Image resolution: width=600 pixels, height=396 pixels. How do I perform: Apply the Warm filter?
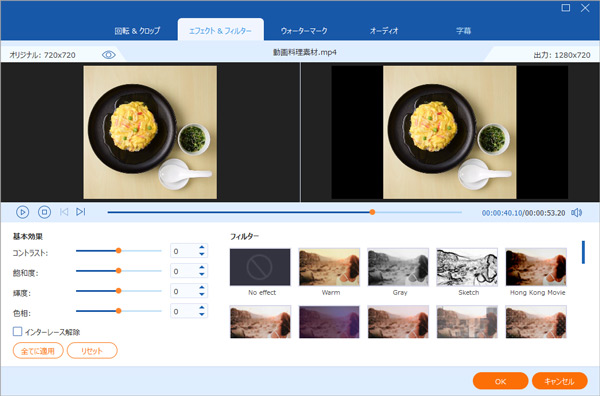click(x=329, y=267)
